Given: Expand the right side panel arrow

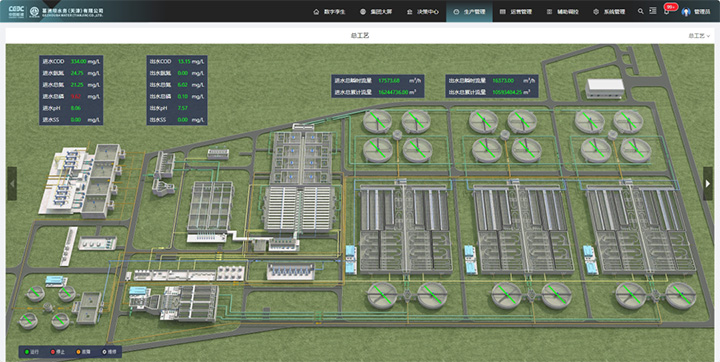Looking at the screenshot, I should tap(708, 184).
